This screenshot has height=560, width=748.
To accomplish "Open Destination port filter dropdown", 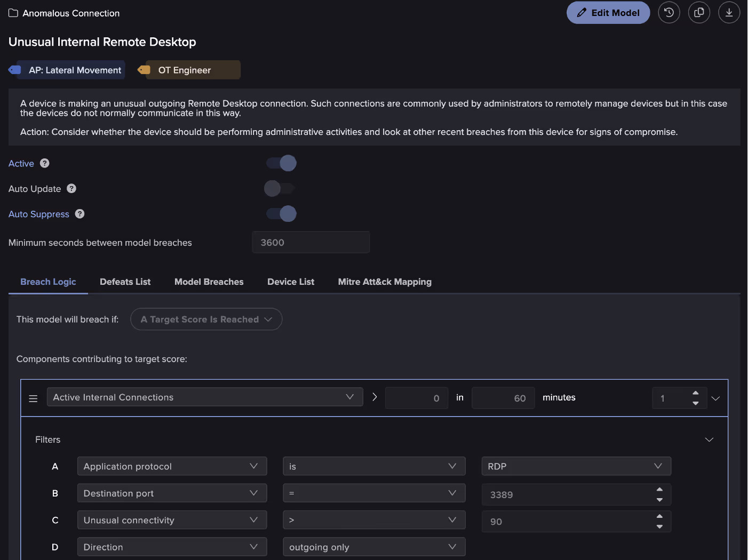I will (172, 493).
